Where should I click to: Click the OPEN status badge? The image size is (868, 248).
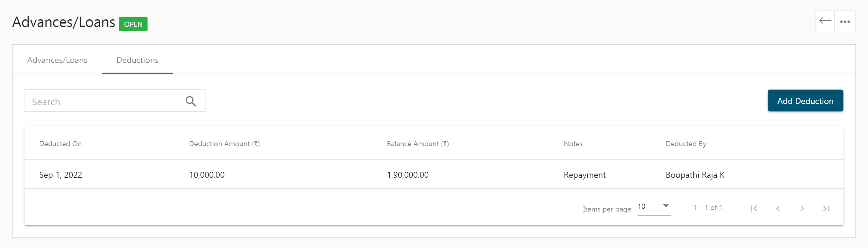point(133,24)
